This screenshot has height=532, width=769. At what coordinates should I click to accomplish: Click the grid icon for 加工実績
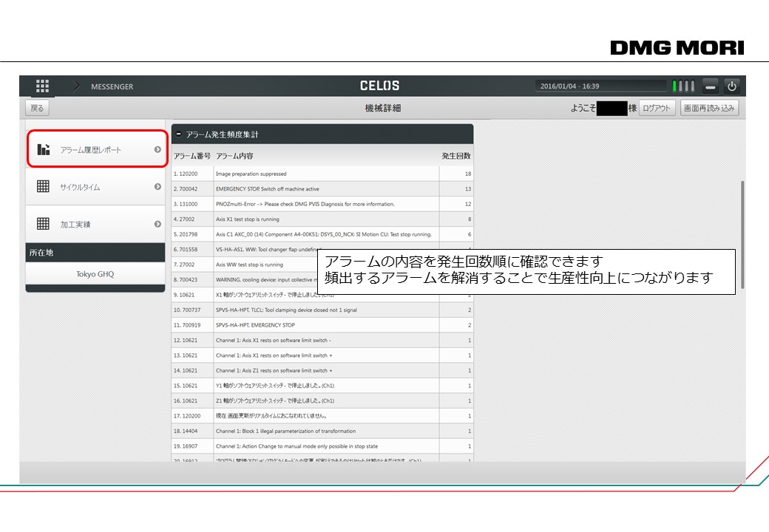[43, 224]
